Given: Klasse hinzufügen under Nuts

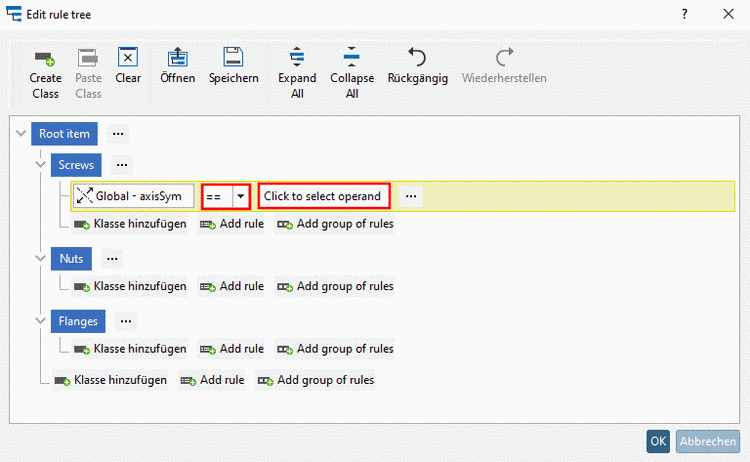Looking at the screenshot, I should tap(130, 286).
